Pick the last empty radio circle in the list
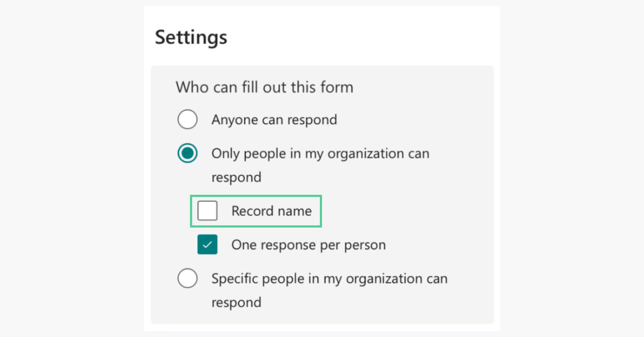Screen dimensions: 644x337 pos(187,278)
